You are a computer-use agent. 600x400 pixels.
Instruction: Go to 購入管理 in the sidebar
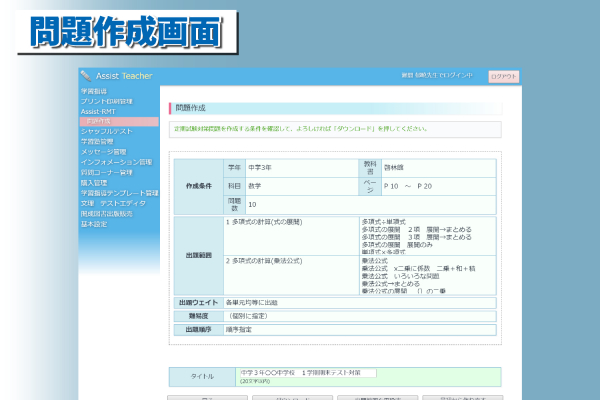pos(93,182)
